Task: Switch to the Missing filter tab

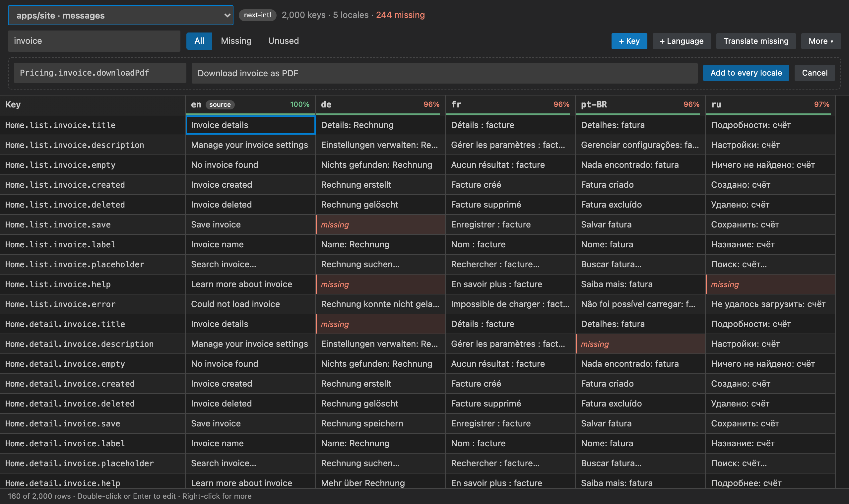Action: [236, 41]
